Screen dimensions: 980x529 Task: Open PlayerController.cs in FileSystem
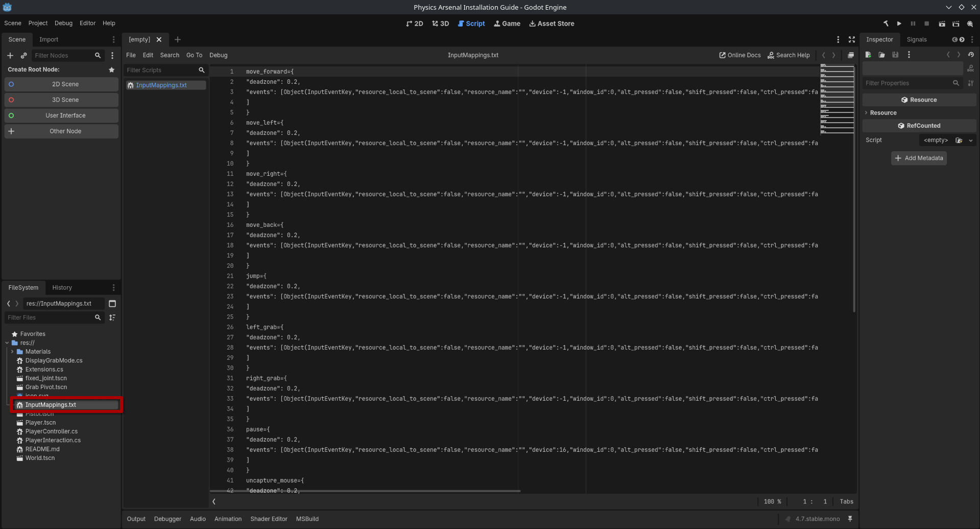52,431
